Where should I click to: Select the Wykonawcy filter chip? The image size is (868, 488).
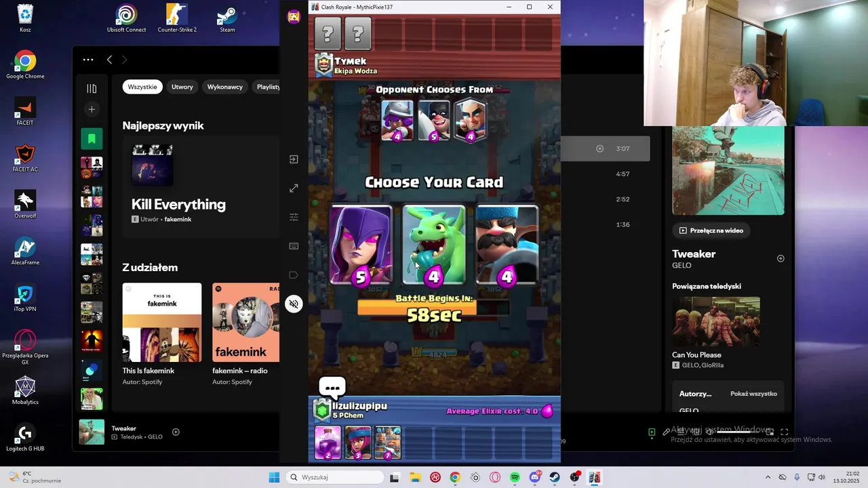(x=225, y=87)
